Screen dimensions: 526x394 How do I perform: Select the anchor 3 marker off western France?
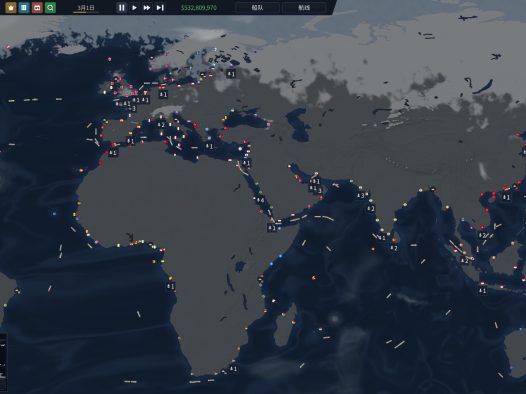pyautogui.click(x=132, y=109)
